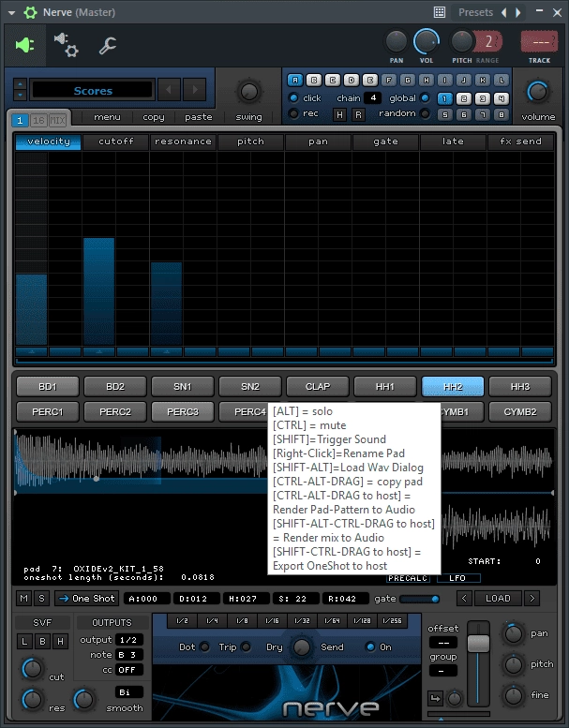Toggle pad solo S button
The image size is (569, 728).
coord(41,599)
